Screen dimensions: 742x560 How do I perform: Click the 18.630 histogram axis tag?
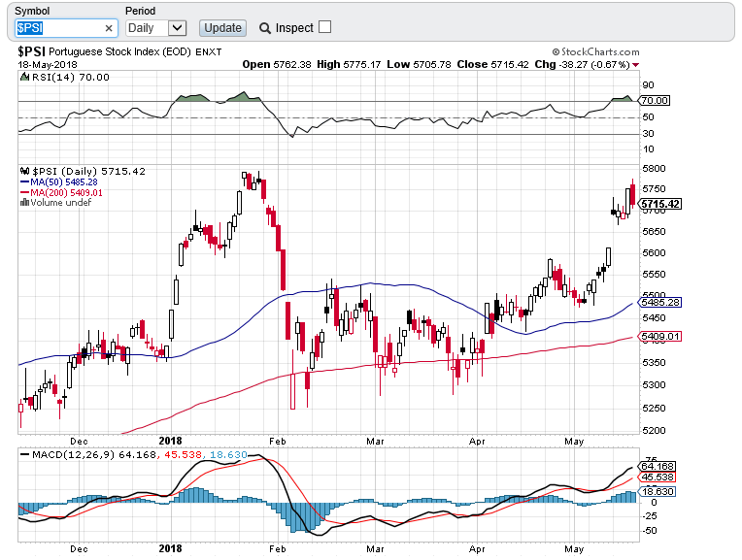(x=658, y=492)
